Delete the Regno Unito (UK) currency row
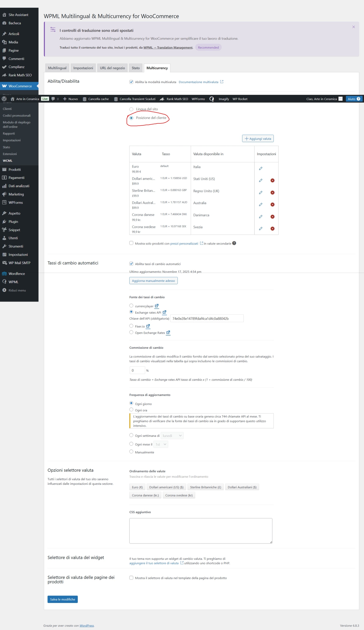The image size is (364, 630). (272, 192)
